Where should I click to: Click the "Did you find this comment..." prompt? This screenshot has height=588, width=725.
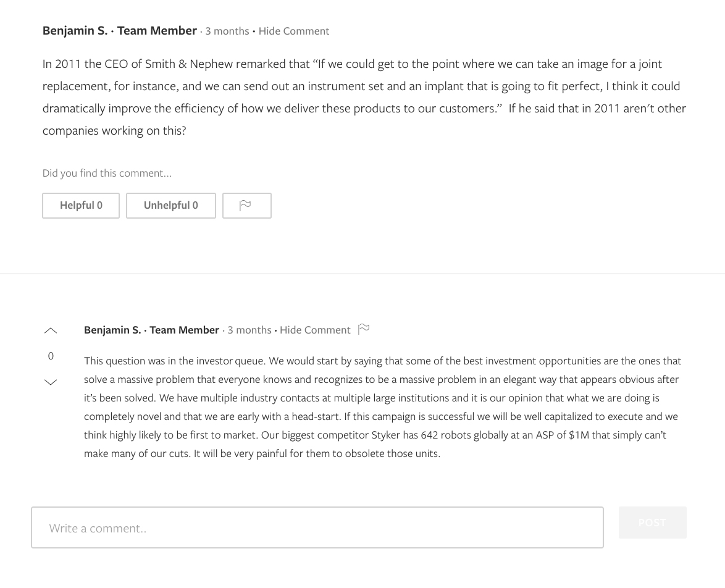click(107, 173)
